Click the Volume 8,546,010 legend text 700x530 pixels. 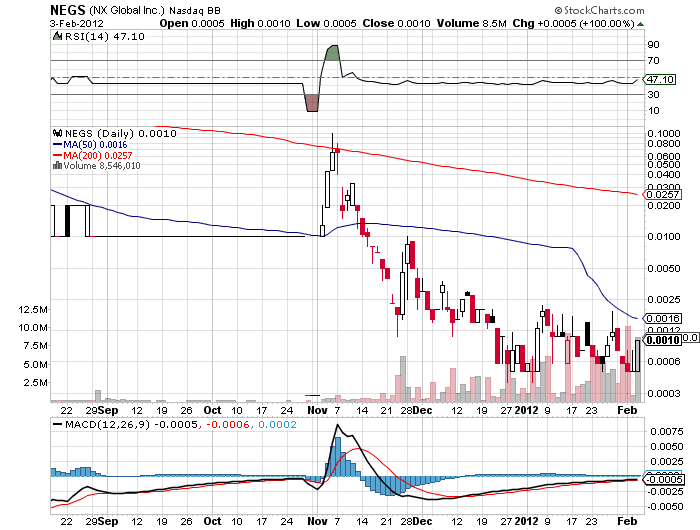coord(102,166)
